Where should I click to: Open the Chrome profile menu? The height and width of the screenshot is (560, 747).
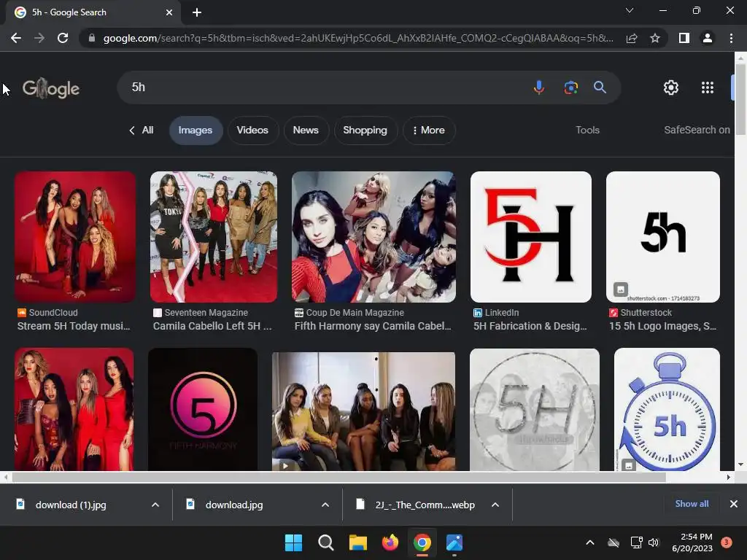pyautogui.click(x=708, y=38)
